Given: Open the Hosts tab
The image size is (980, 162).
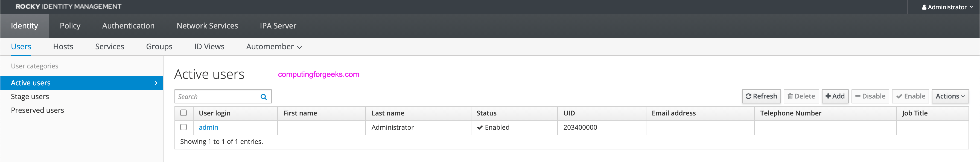Looking at the screenshot, I should 63,47.
